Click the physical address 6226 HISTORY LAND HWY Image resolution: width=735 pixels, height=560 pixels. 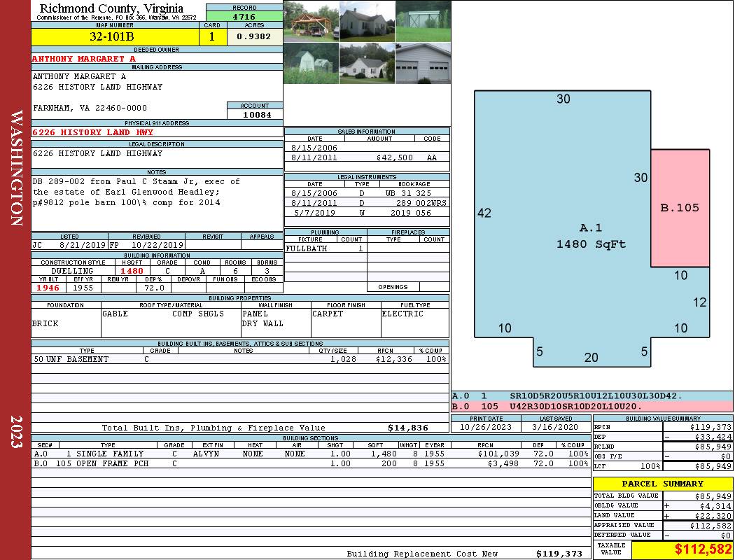[92, 132]
